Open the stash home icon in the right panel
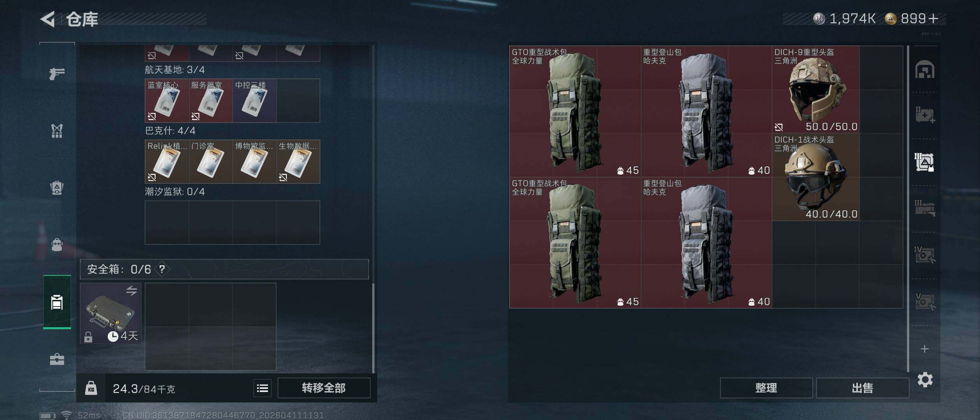 coord(925,70)
